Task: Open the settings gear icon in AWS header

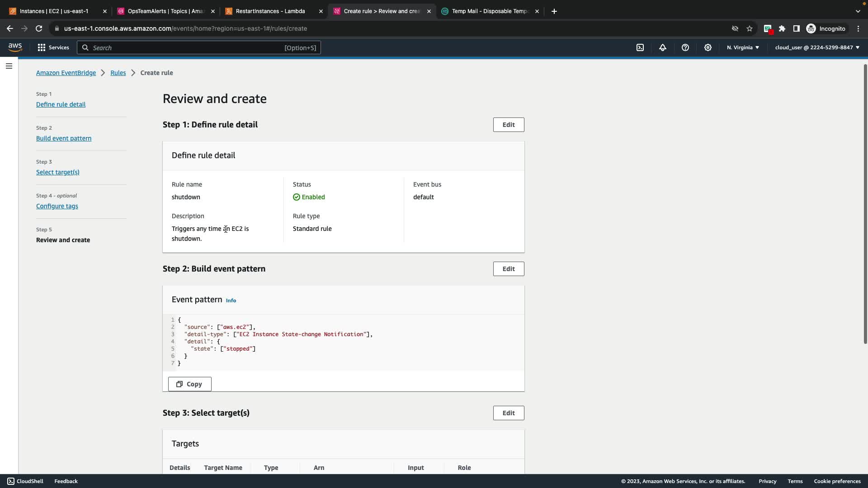Action: click(708, 47)
